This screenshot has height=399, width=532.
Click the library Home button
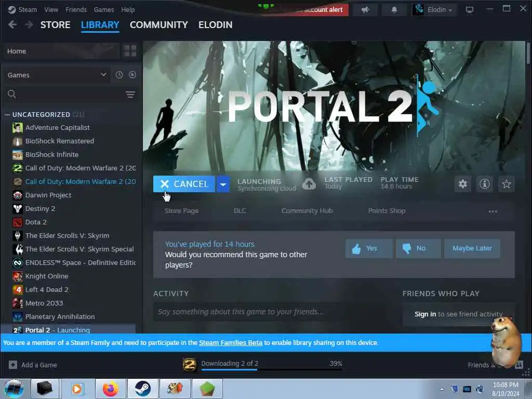click(61, 51)
